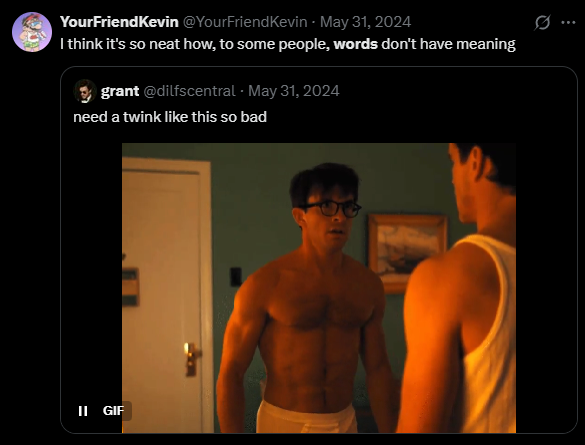Open the YourFriendKevin display name link
This screenshot has width=585, height=445.
[119, 22]
